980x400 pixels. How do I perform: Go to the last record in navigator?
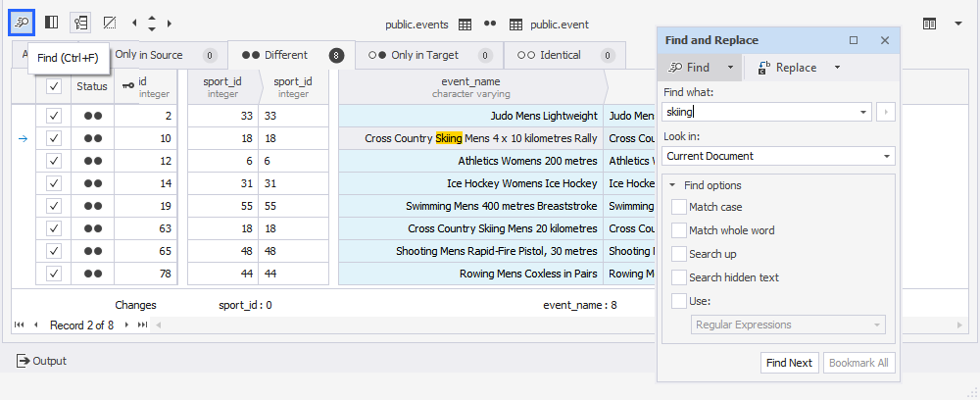142,325
